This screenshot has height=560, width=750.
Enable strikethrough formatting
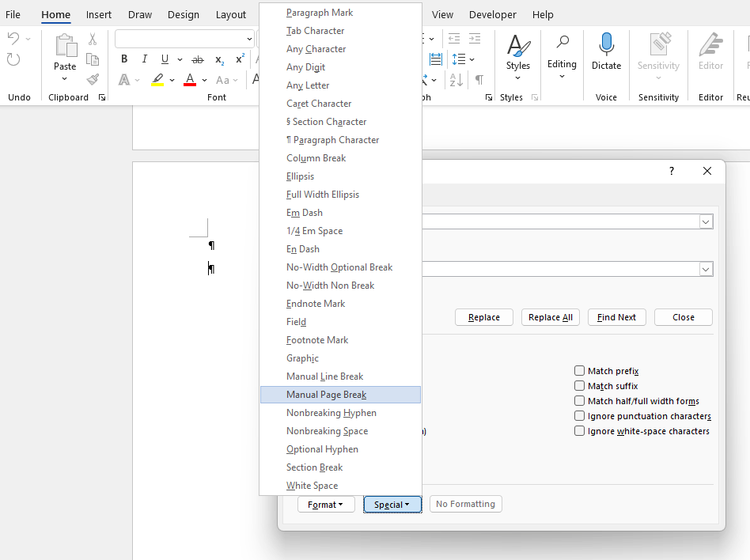click(197, 59)
